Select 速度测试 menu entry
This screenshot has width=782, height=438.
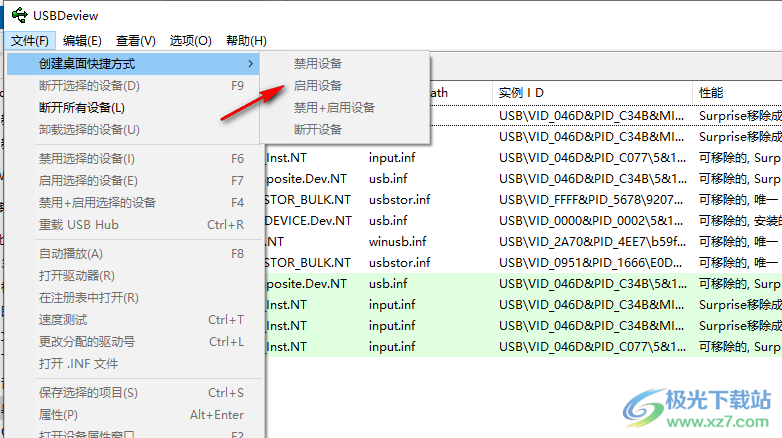pyautogui.click(x=133, y=320)
